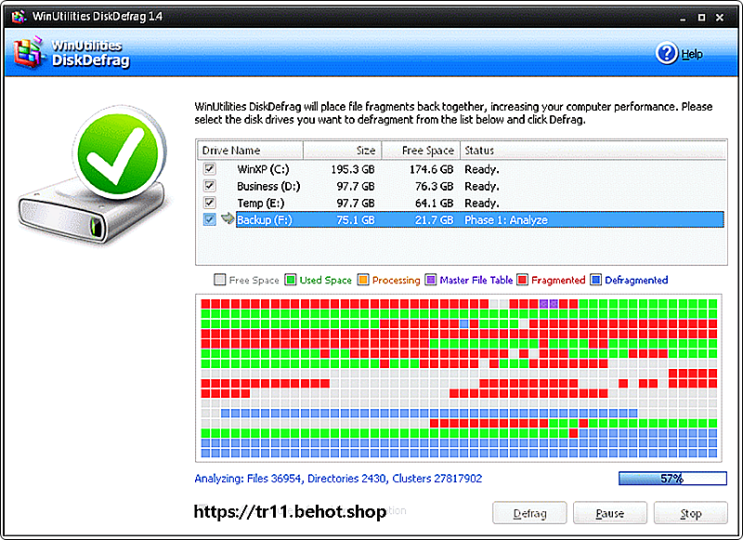This screenshot has height=540, width=743.
Task: Click the Master File Table legend label
Action: click(476, 280)
